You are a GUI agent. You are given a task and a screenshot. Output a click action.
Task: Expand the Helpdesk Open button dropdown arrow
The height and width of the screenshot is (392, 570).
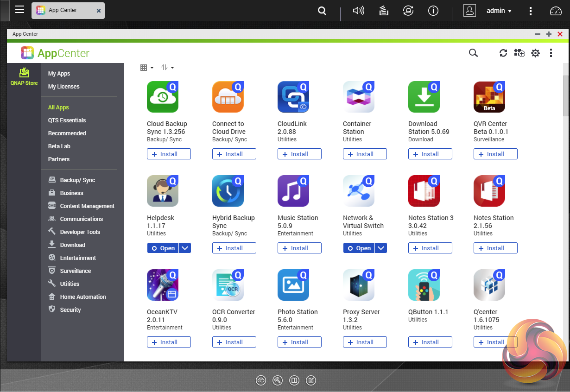click(x=185, y=248)
